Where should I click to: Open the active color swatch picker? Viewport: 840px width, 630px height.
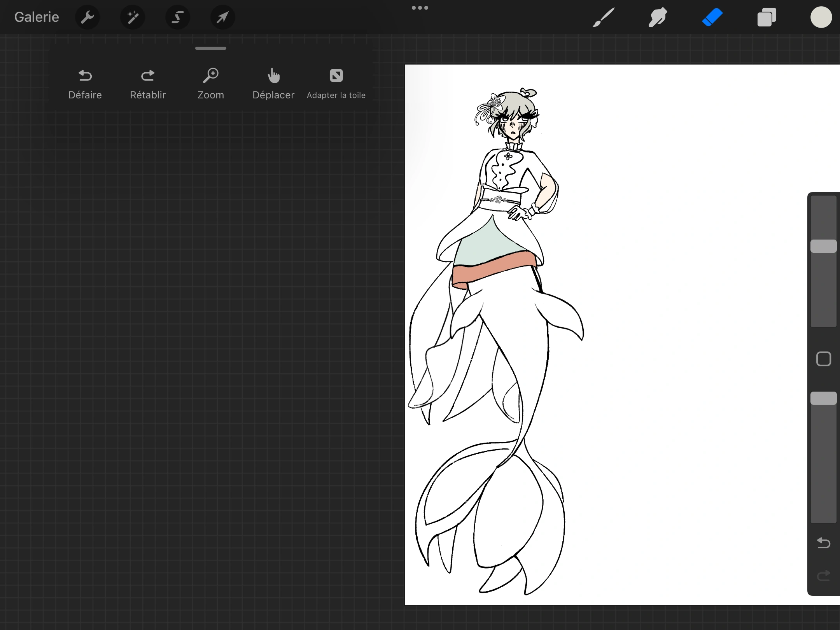[821, 17]
